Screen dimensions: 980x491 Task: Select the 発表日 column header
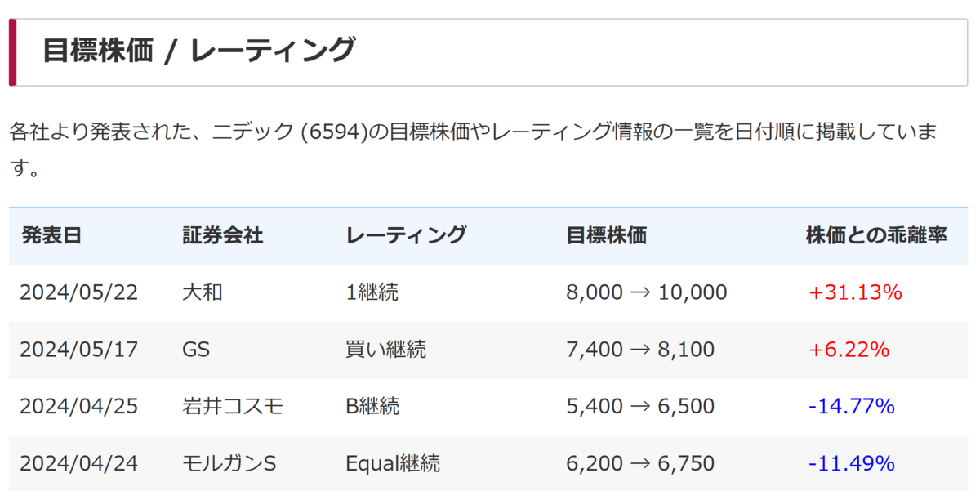tap(51, 235)
